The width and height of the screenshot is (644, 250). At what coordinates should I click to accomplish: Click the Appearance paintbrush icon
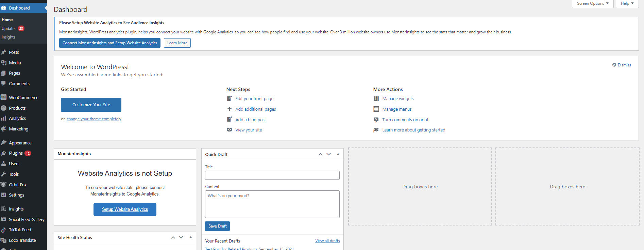click(4, 143)
